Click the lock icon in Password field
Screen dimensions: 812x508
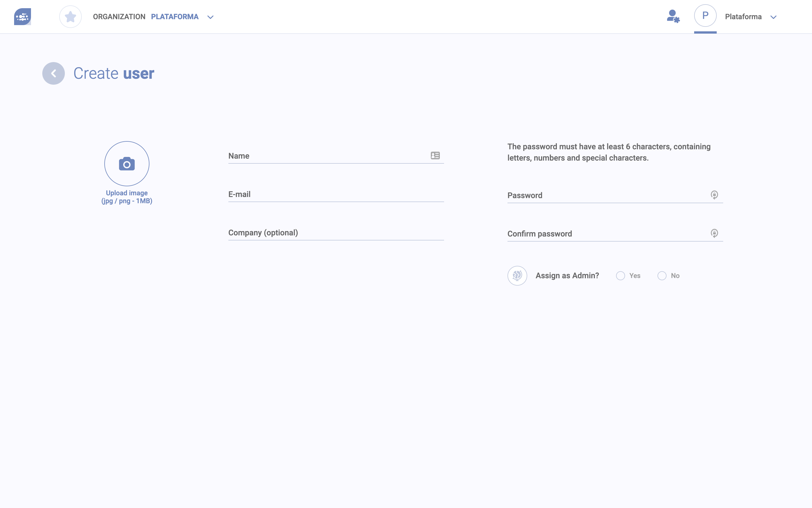714,195
